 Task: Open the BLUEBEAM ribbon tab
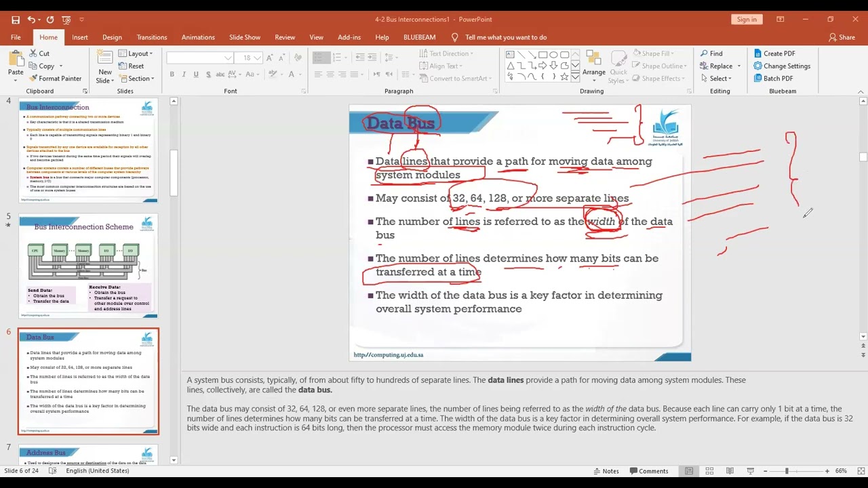(x=420, y=37)
